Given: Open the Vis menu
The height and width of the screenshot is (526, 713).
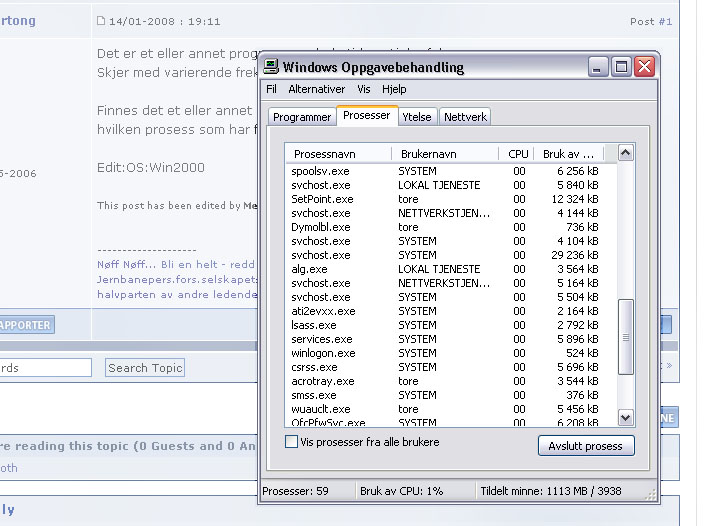Looking at the screenshot, I should pyautogui.click(x=364, y=89).
